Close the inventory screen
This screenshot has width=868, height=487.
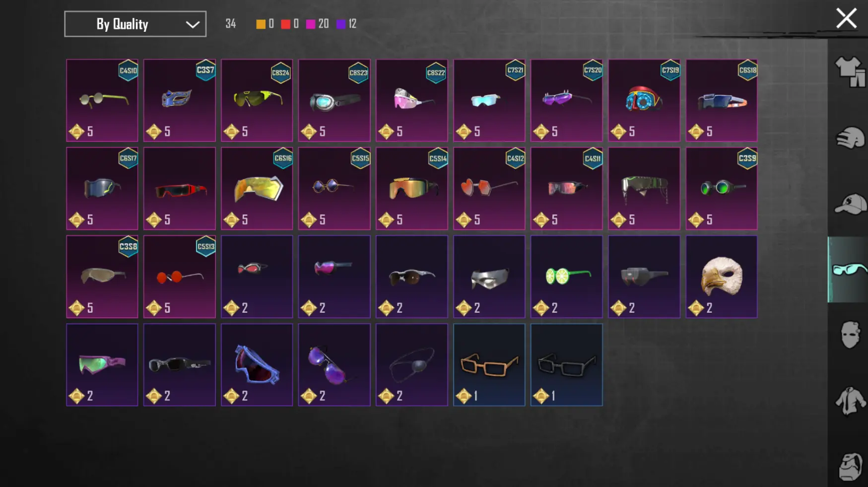[x=846, y=18]
